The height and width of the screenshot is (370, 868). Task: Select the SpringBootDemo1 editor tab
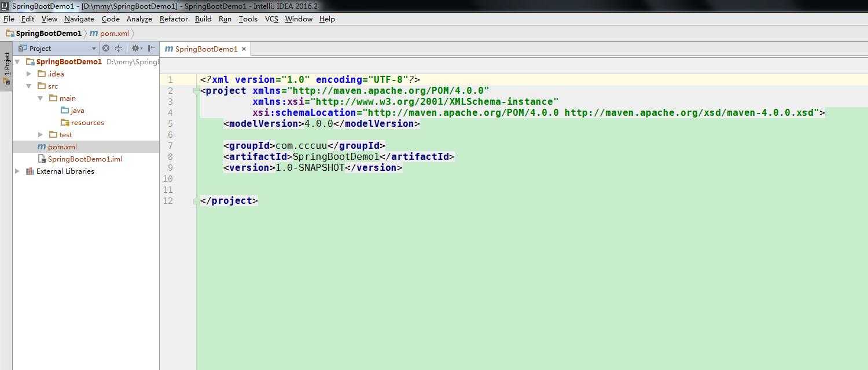coord(205,49)
